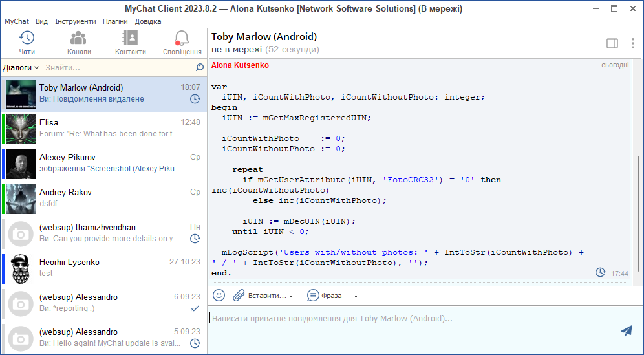
Task: Open the three-dot chat options menu
Action: point(632,43)
